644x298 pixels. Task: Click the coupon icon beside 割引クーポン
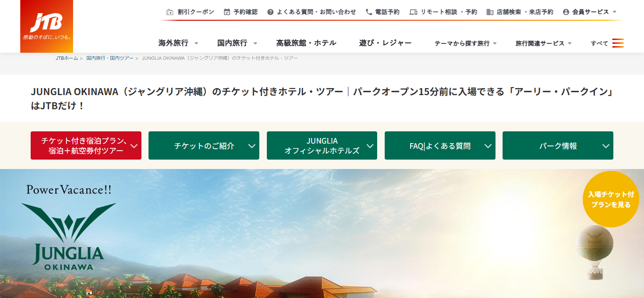pyautogui.click(x=170, y=12)
